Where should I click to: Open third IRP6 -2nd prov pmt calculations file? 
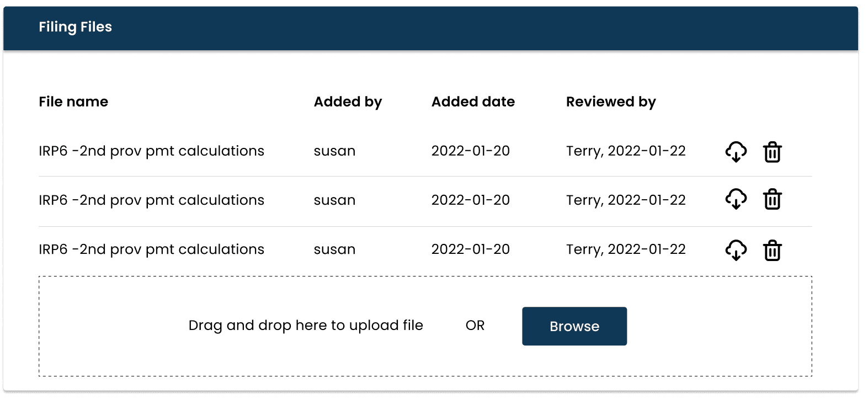151,249
